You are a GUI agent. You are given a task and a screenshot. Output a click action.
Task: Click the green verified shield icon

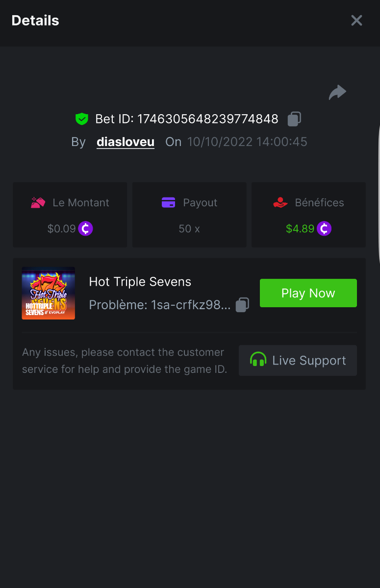click(x=81, y=119)
